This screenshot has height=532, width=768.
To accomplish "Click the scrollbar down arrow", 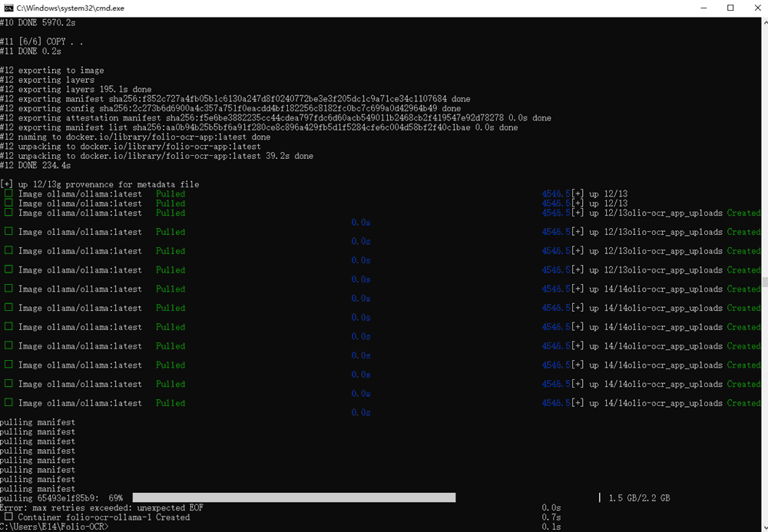I will 763,526.
